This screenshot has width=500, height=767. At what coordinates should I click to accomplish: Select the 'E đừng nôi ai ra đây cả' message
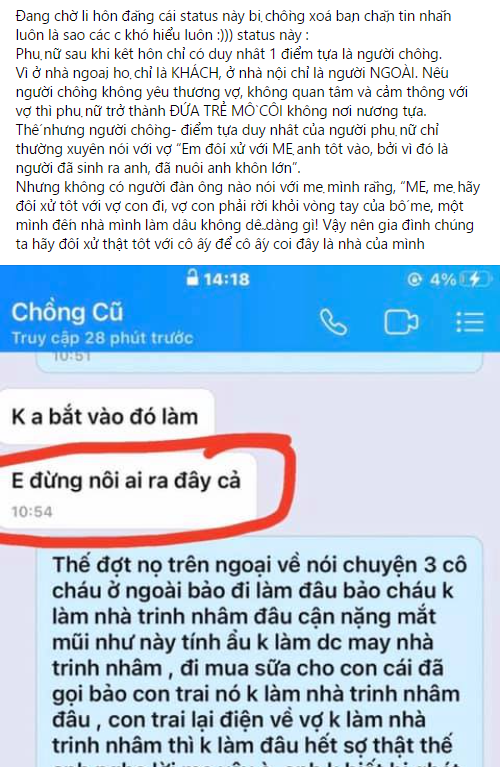tap(127, 491)
